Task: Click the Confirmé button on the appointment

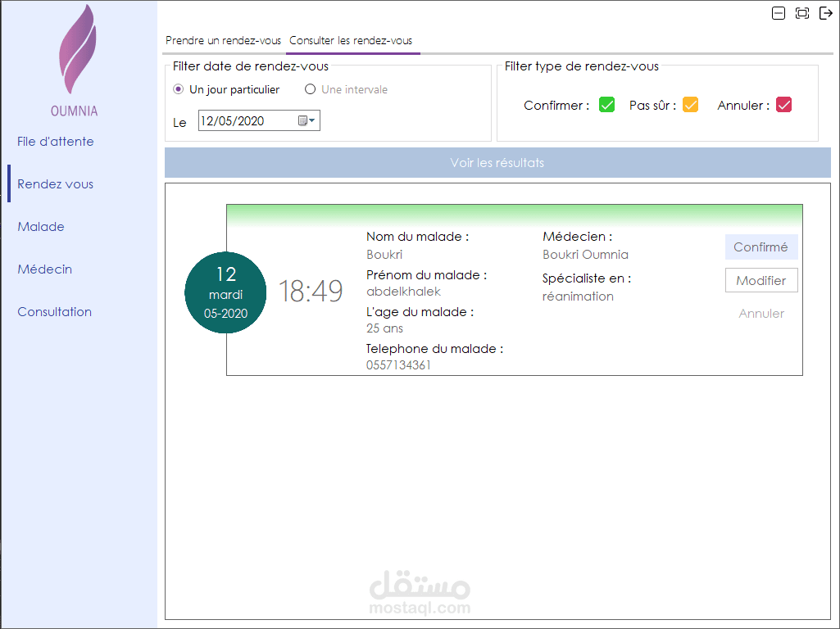Action: pos(761,247)
